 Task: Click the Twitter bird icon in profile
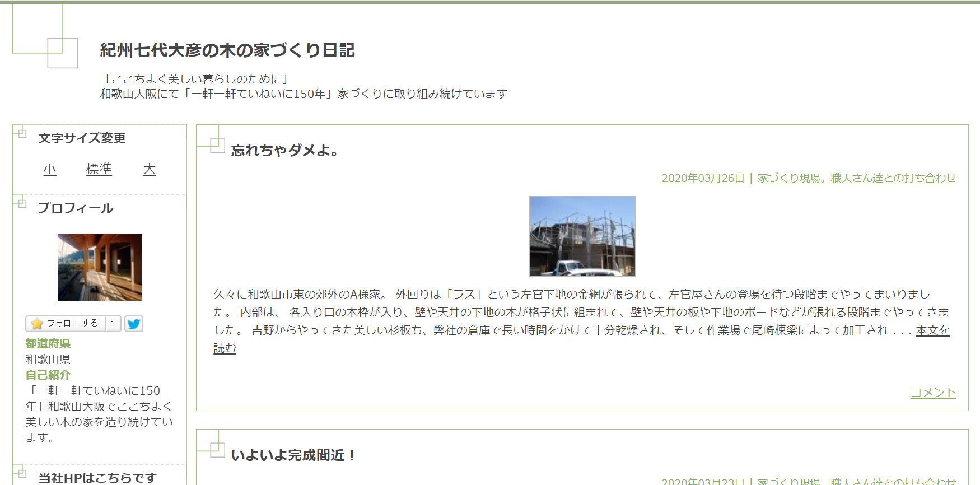(133, 324)
